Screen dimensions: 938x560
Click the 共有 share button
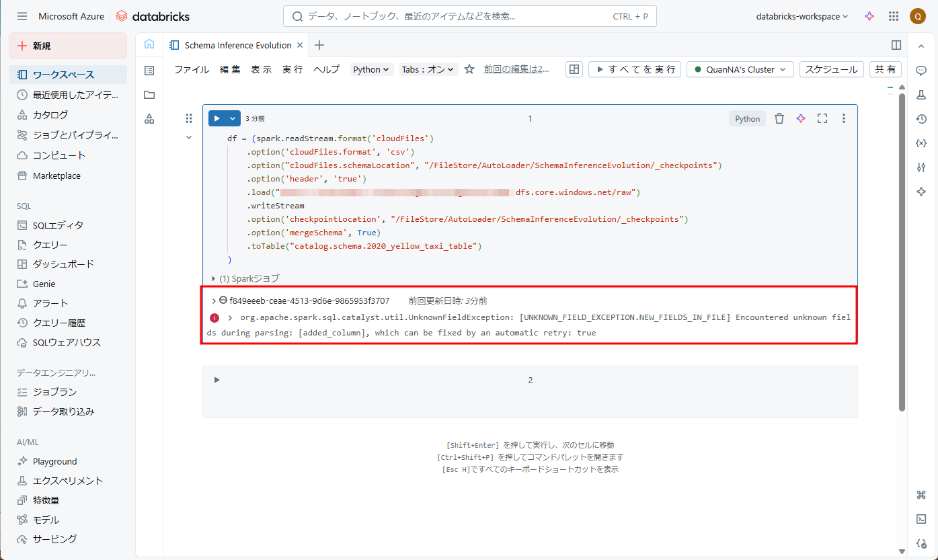[x=886, y=69]
